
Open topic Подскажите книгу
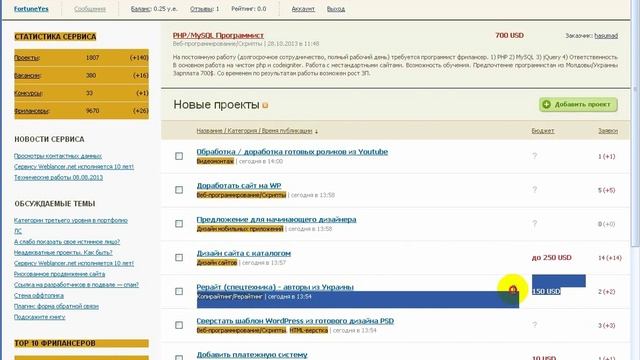point(40,317)
